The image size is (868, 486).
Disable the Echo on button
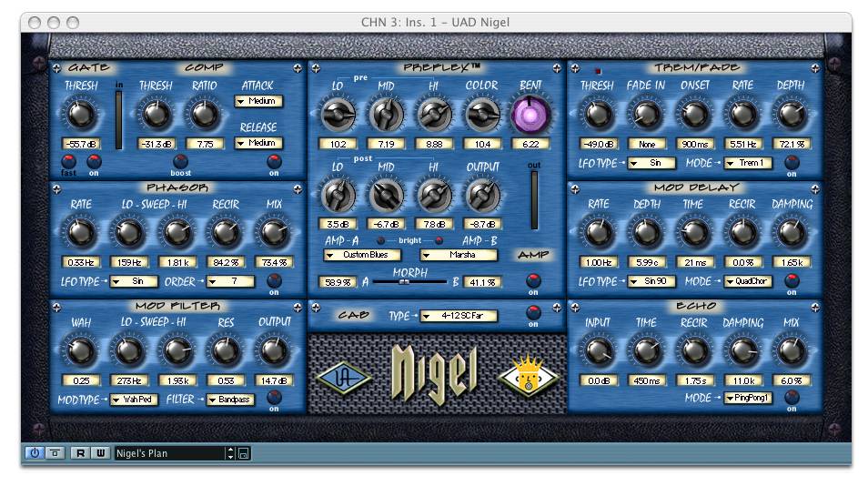coord(792,397)
